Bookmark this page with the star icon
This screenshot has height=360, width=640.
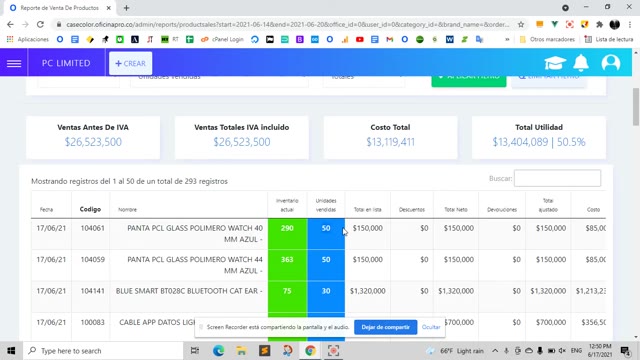521,24
